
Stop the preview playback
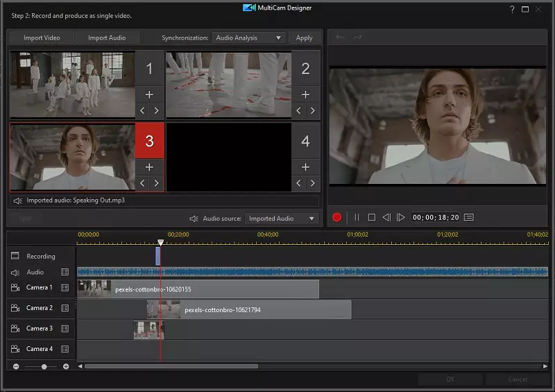372,217
